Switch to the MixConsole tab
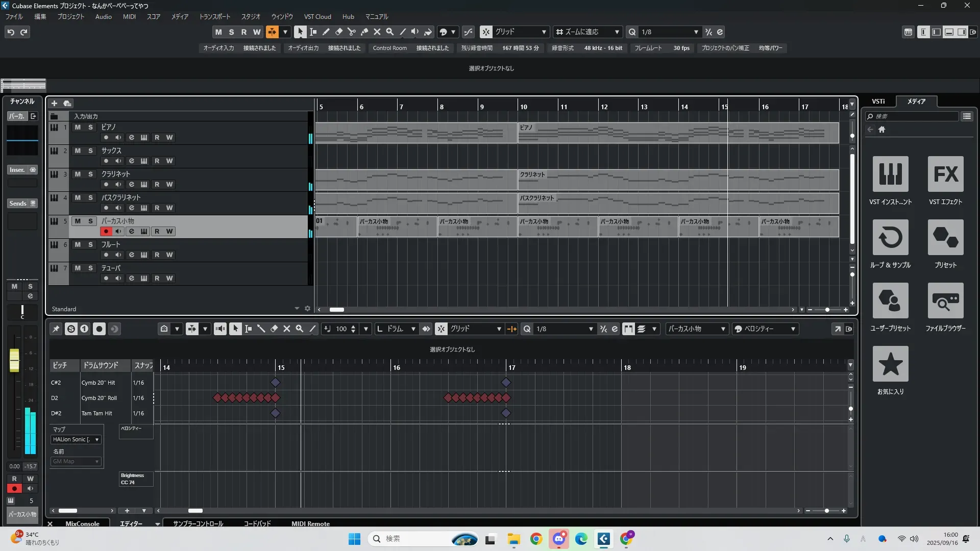Image resolution: width=980 pixels, height=551 pixels. tap(82, 523)
